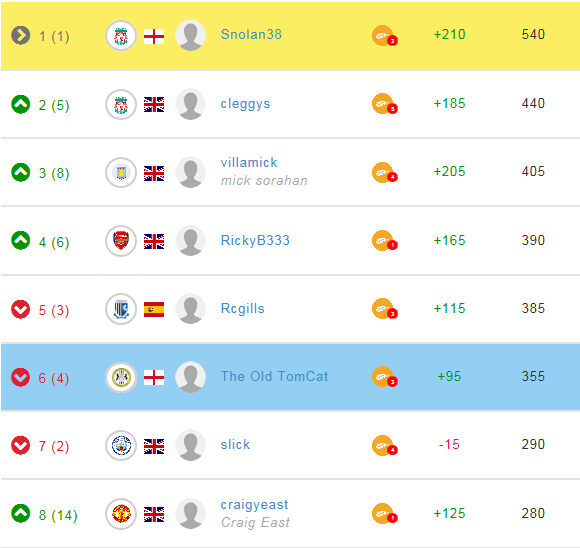Click the avatar picture of slick
Image resolution: width=580 pixels, height=548 pixels.
[x=190, y=445]
